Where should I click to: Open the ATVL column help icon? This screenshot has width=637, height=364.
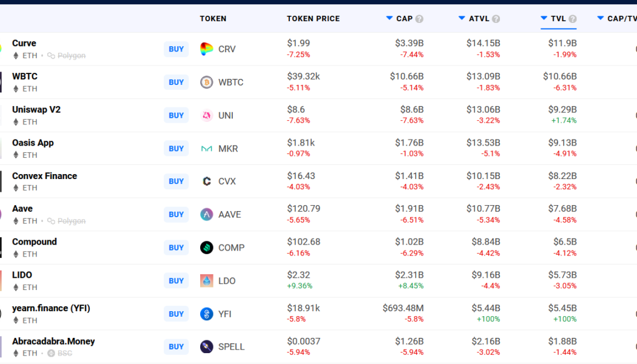point(496,19)
